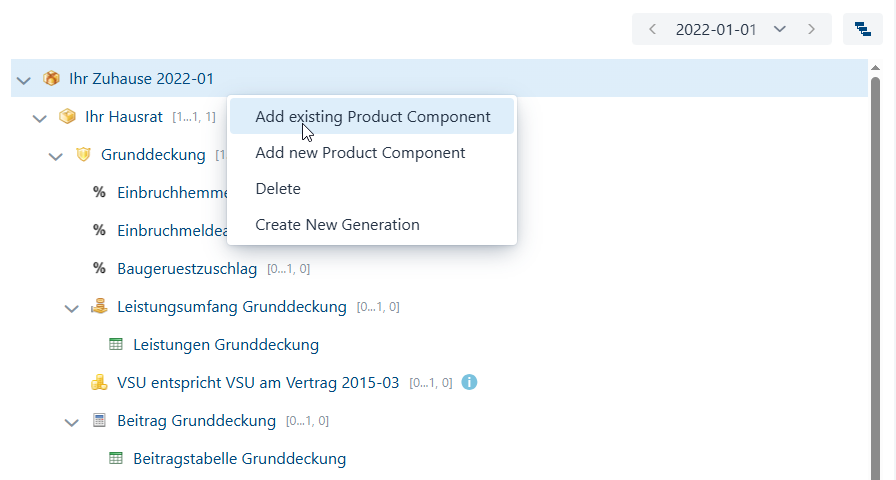
Task: Click the tree structure icon beside date selector
Action: (x=863, y=29)
